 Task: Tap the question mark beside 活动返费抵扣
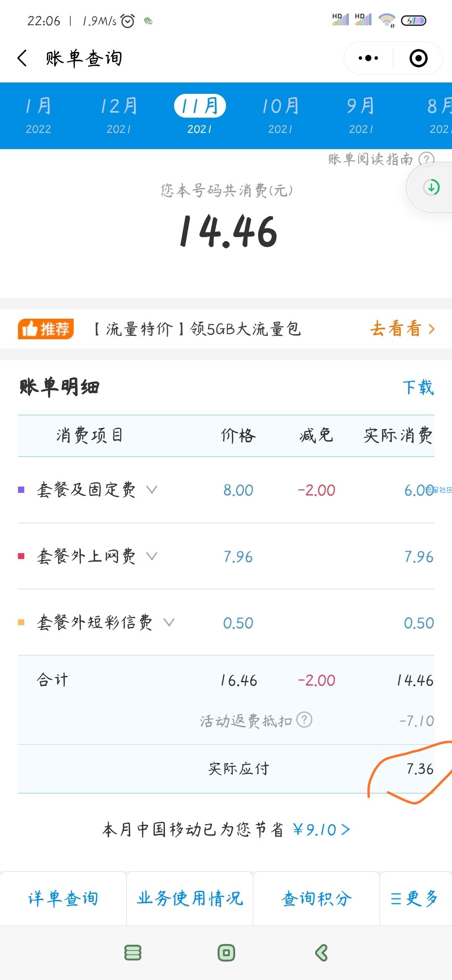tap(304, 720)
